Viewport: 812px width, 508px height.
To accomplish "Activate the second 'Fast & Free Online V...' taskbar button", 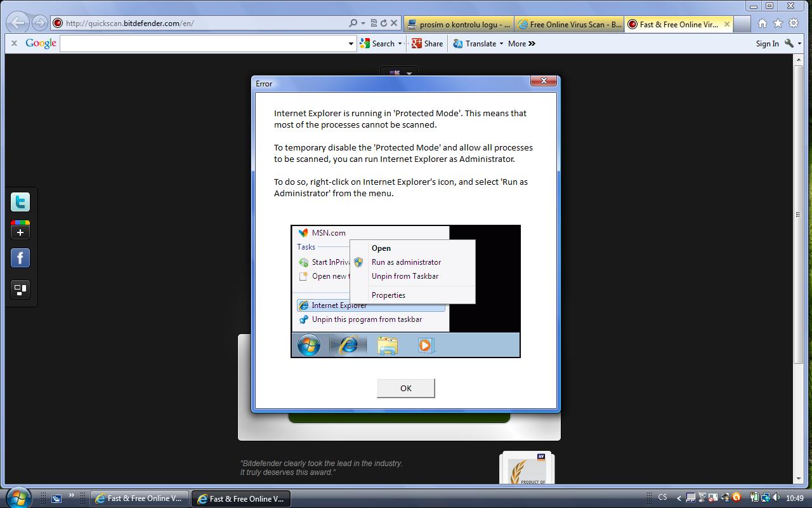I will click(x=241, y=498).
